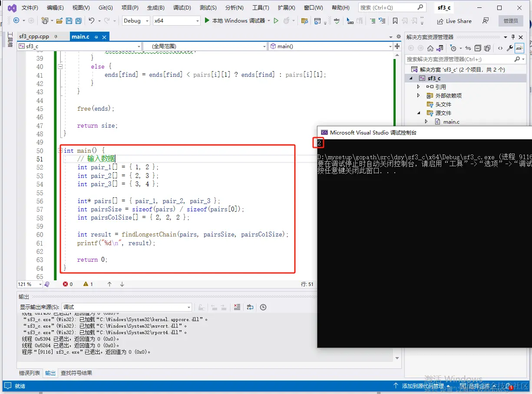Viewport: 532px width, 394px height.
Task: Toggle pin on the main.c tab
Action: click(x=96, y=37)
